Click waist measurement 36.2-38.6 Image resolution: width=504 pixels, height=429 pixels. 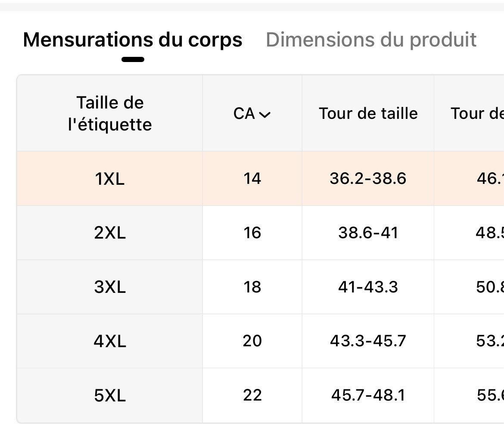(x=368, y=178)
